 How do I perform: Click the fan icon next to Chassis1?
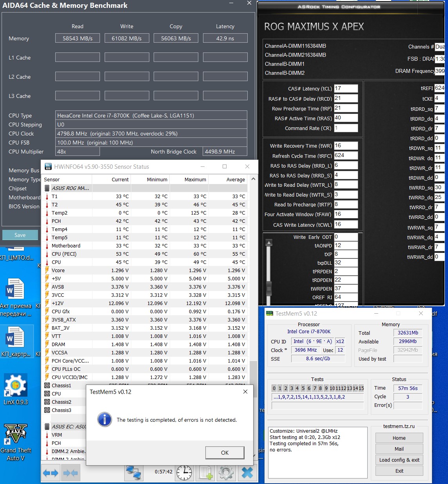(x=47, y=385)
